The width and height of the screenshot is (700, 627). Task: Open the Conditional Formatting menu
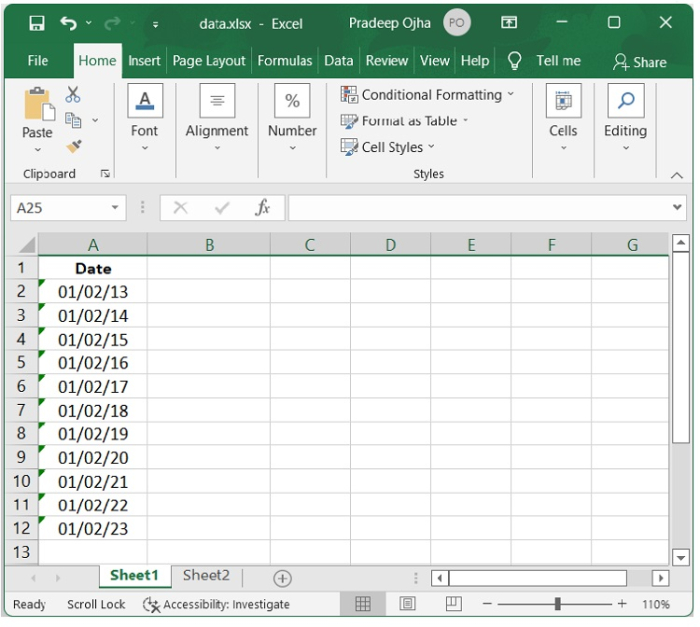tap(428, 95)
